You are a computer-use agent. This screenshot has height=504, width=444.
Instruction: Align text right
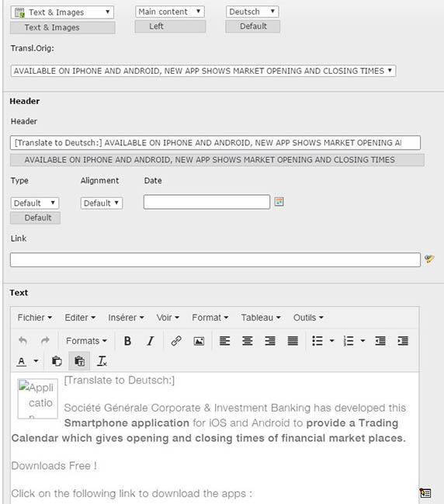click(x=270, y=341)
